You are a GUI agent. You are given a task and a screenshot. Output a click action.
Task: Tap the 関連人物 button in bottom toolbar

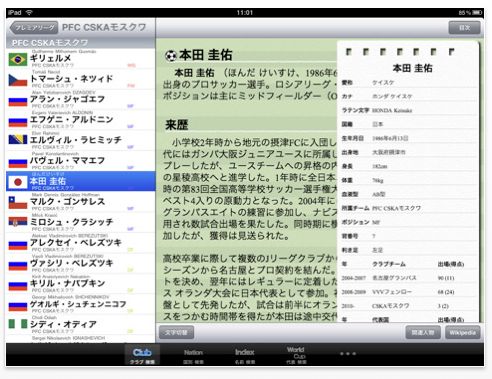(x=423, y=332)
